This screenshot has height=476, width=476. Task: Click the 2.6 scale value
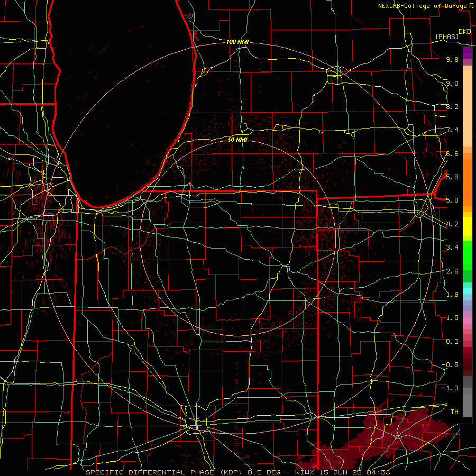tap(452, 271)
